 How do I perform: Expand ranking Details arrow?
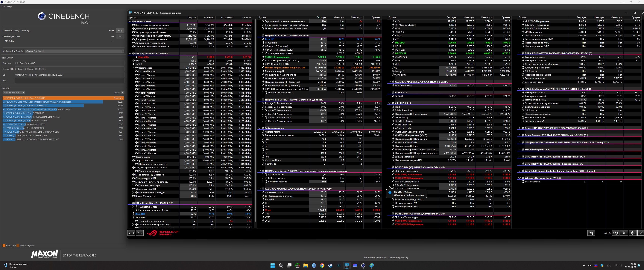point(122,93)
